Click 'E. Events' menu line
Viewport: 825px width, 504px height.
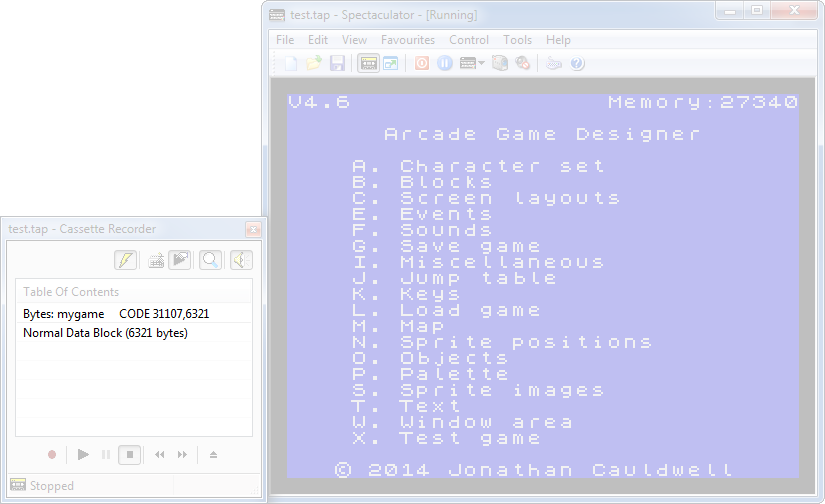click(x=422, y=214)
